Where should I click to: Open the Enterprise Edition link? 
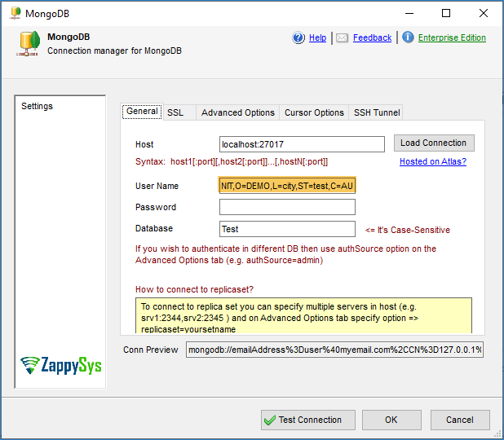coord(452,37)
